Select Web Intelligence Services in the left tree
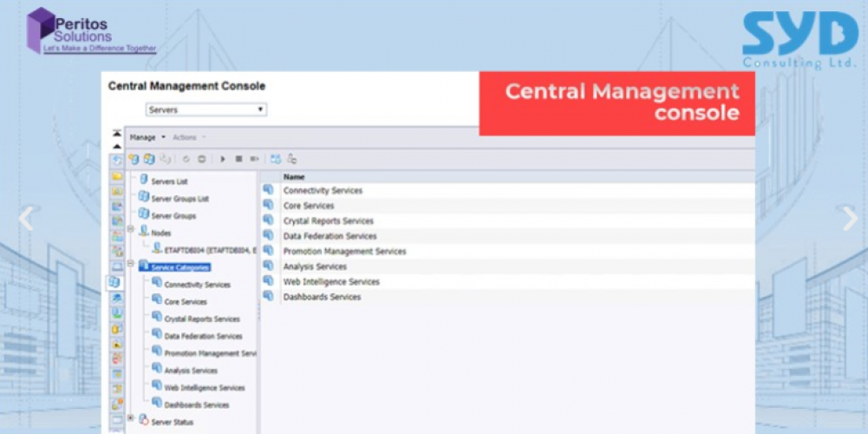This screenshot has width=868, height=434. tap(205, 388)
